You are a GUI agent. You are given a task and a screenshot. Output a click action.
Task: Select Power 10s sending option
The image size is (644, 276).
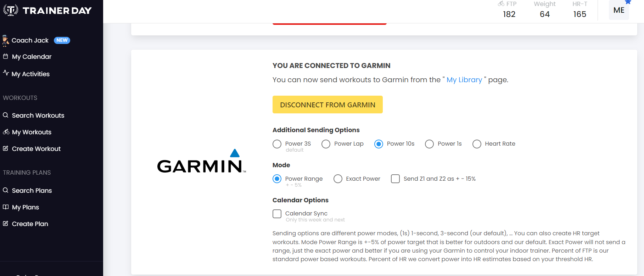coord(379,144)
